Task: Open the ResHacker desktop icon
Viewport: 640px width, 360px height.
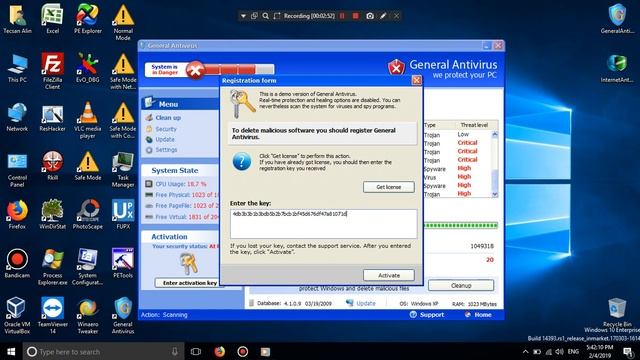Action: (x=52, y=117)
